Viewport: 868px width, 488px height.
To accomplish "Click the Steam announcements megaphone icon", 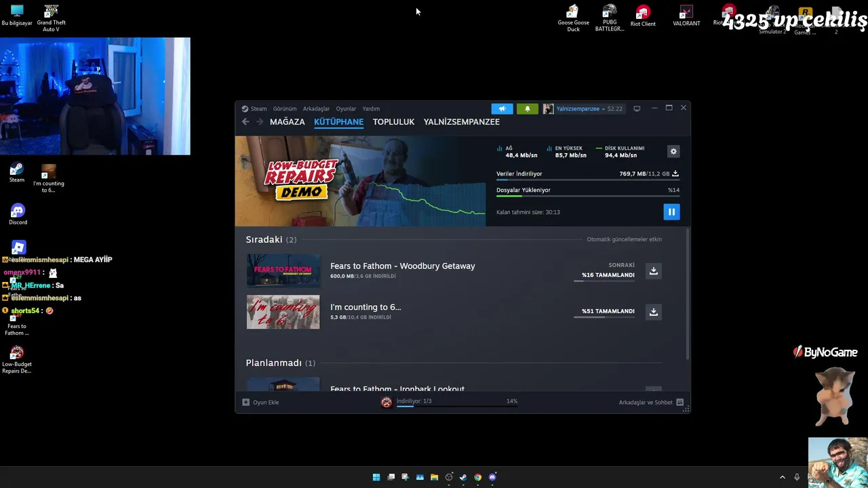I will coord(502,108).
